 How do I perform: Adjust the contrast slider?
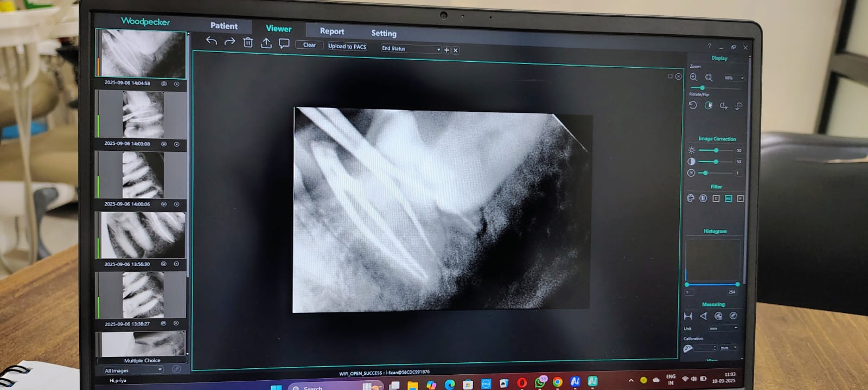pyautogui.click(x=716, y=162)
